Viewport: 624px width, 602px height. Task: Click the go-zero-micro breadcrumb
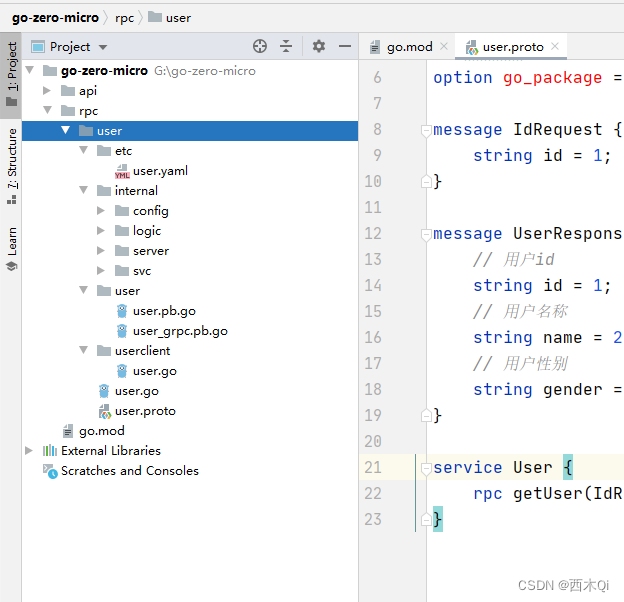pos(55,18)
